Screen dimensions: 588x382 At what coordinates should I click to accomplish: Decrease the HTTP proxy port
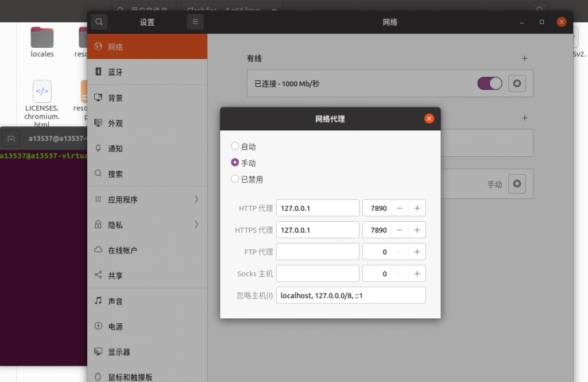[x=400, y=208]
